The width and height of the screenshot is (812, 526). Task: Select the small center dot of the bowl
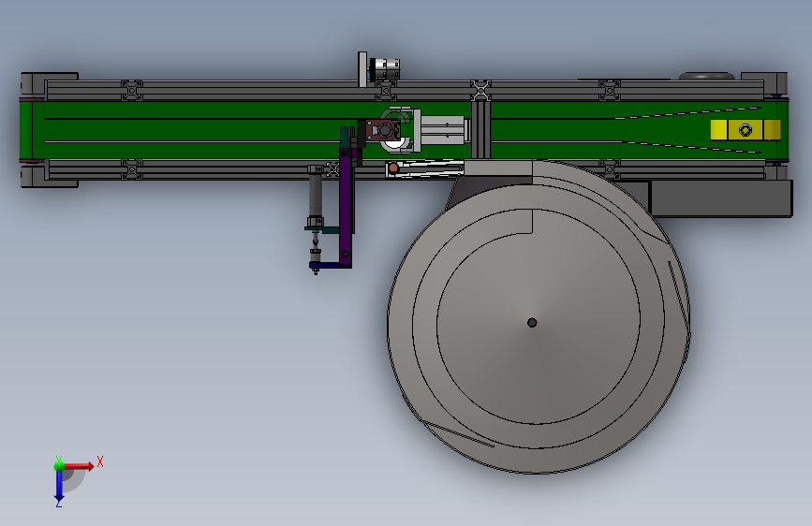tap(532, 323)
